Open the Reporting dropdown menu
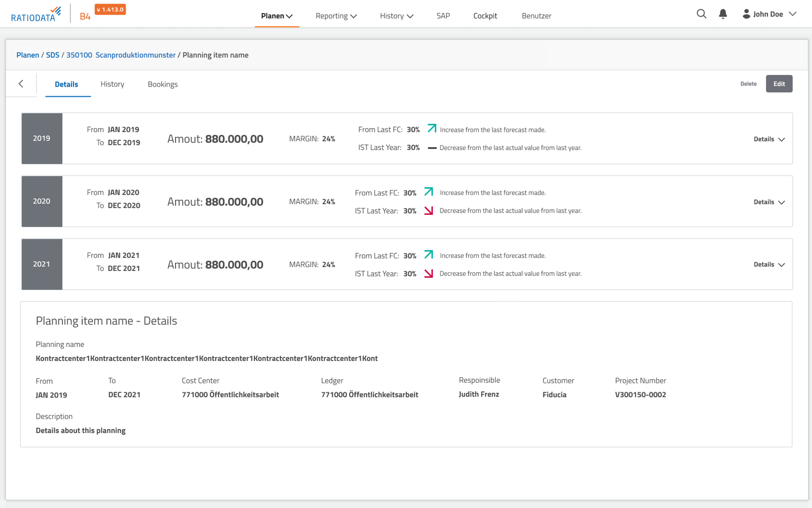This screenshot has height=508, width=812. coord(336,16)
